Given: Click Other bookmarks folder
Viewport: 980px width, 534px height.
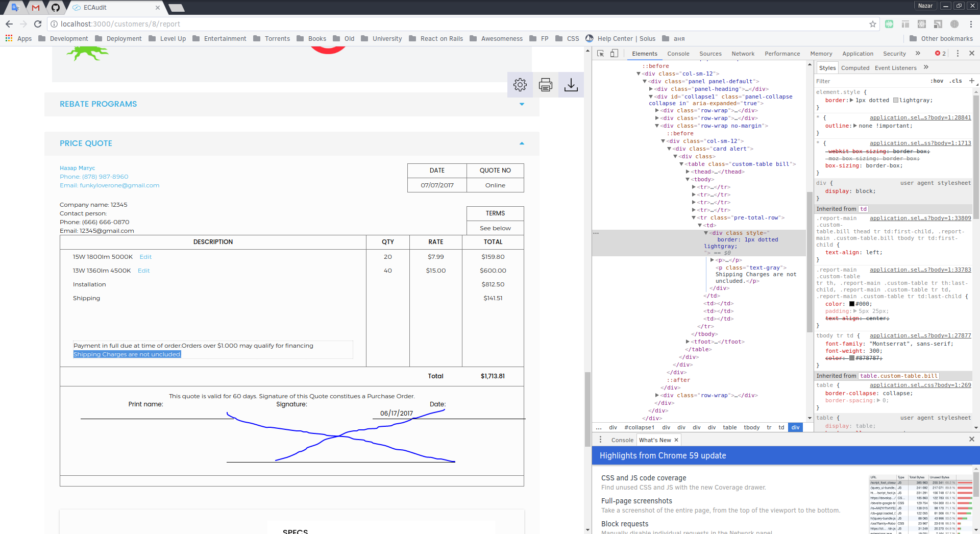Looking at the screenshot, I should click(941, 38).
